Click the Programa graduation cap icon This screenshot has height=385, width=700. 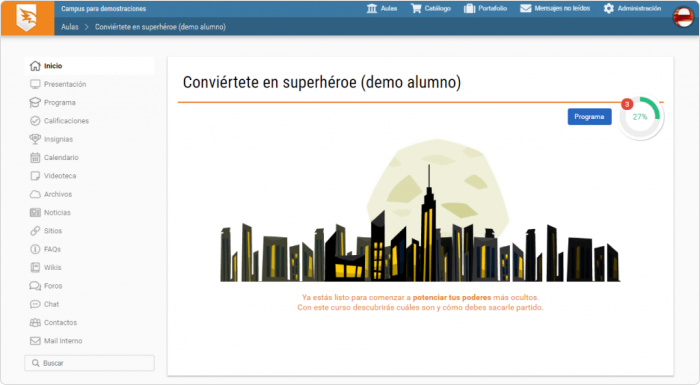point(35,103)
